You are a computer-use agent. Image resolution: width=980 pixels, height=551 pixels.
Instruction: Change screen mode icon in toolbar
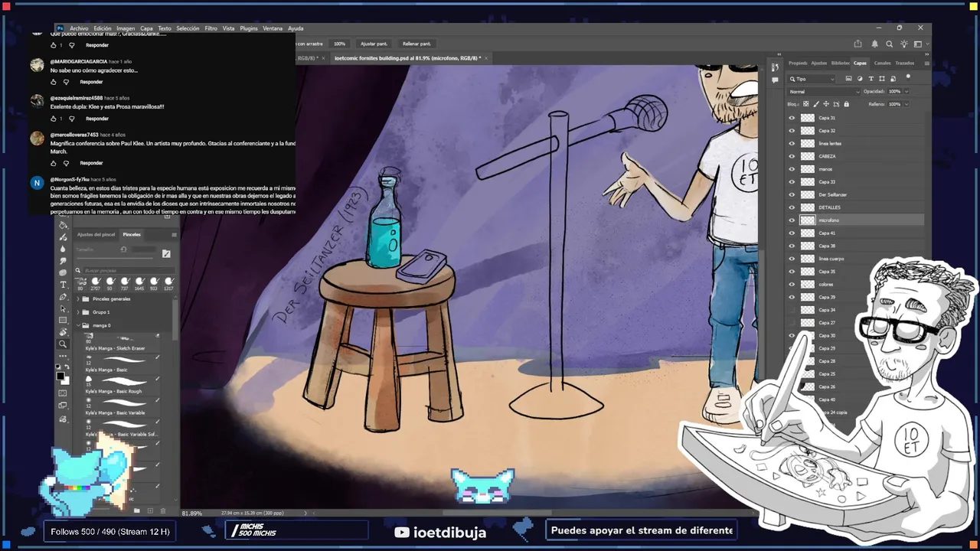63,405
